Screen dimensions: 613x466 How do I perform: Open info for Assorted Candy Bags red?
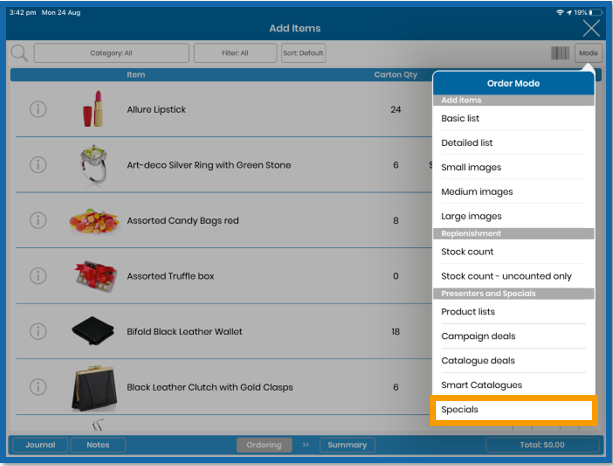38,220
